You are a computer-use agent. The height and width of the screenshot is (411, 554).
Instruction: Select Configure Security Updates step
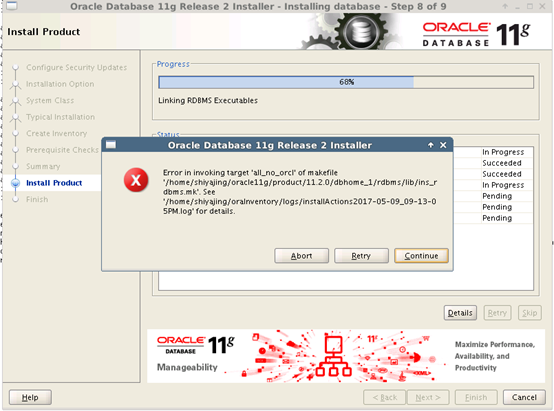pos(76,67)
